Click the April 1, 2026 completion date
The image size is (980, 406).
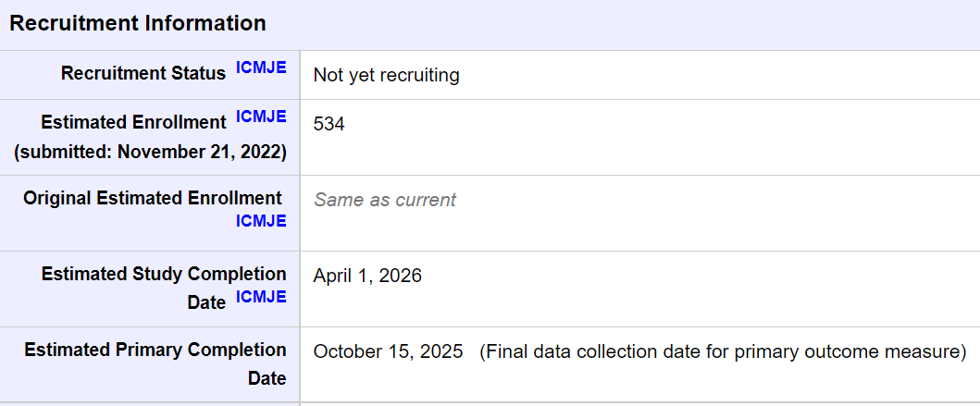coord(367,276)
